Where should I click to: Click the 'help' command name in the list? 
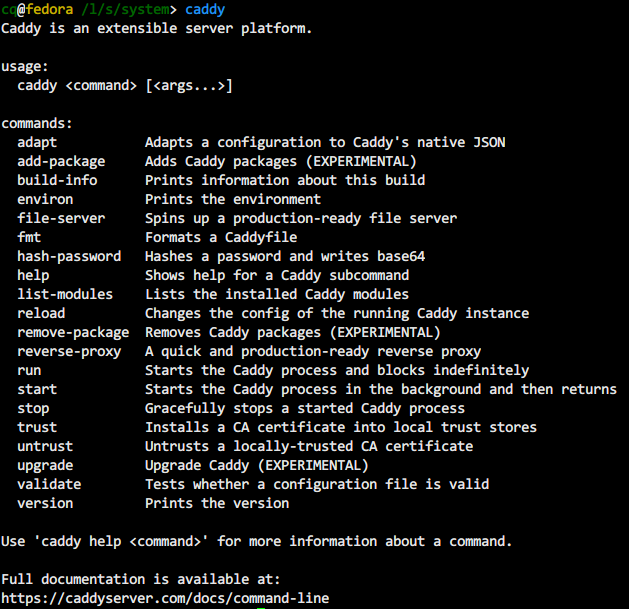click(x=33, y=275)
